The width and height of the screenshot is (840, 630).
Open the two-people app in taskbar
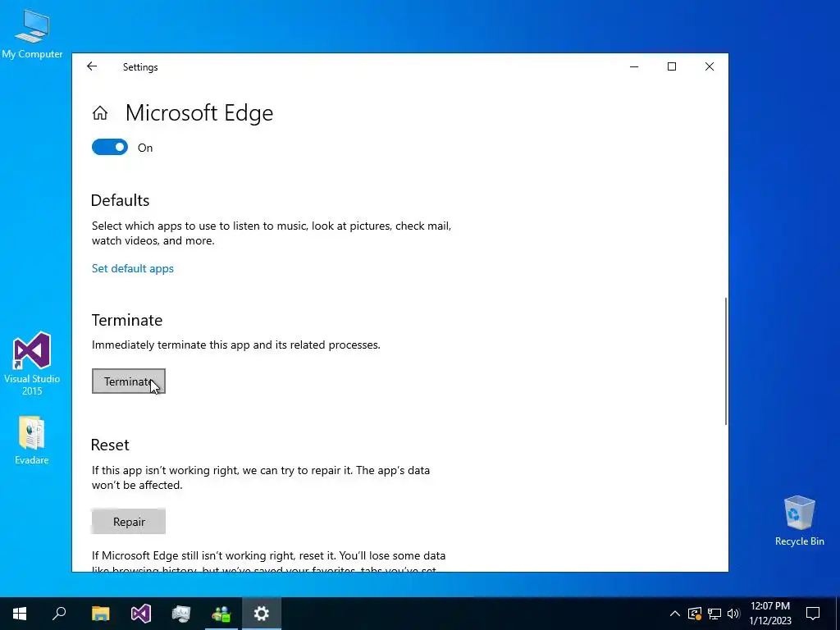pyautogui.click(x=221, y=614)
